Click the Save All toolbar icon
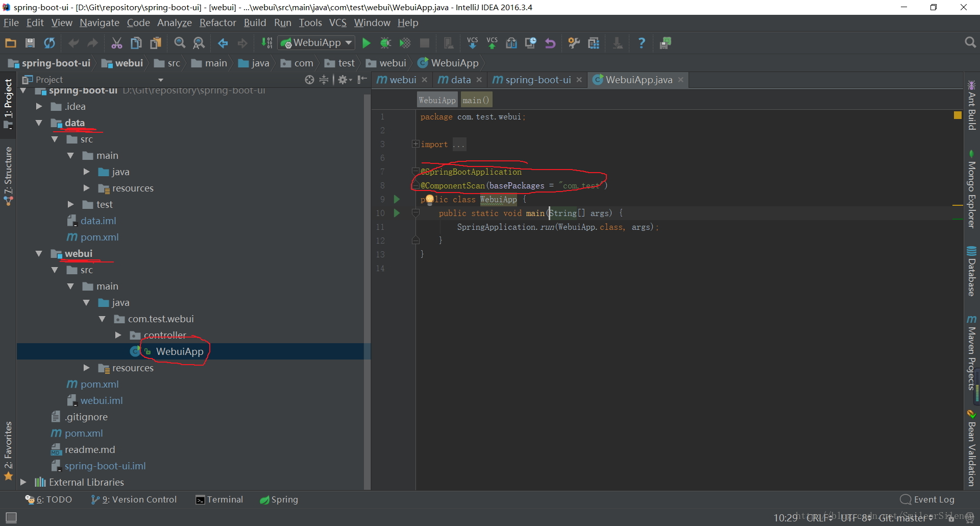The width and height of the screenshot is (980, 526). 30,43
